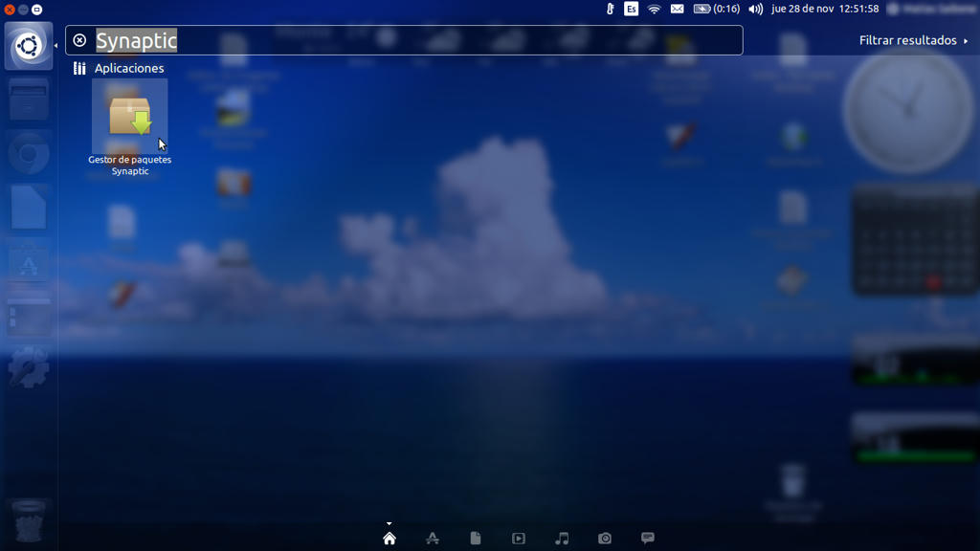Collapse the Aplicaciones results category
The width and height of the screenshot is (980, 551).
point(119,68)
